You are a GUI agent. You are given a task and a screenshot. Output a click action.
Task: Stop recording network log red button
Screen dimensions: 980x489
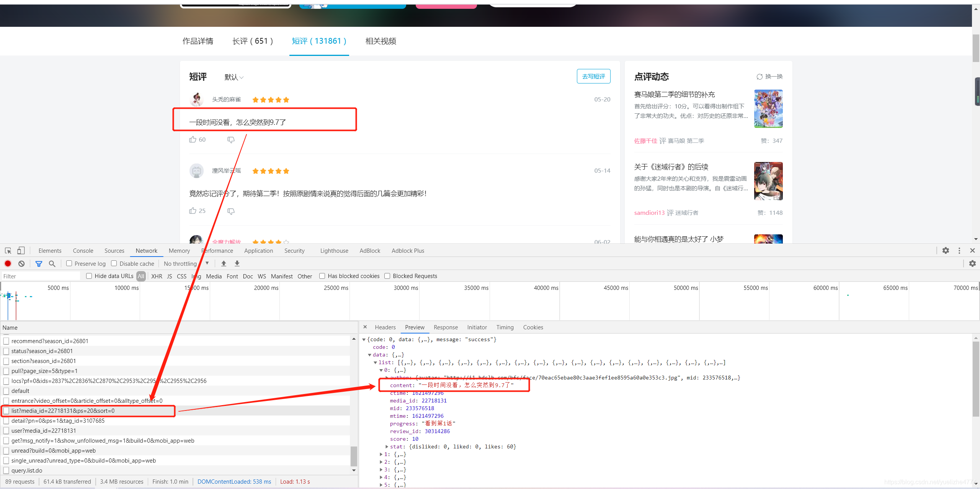(x=8, y=263)
